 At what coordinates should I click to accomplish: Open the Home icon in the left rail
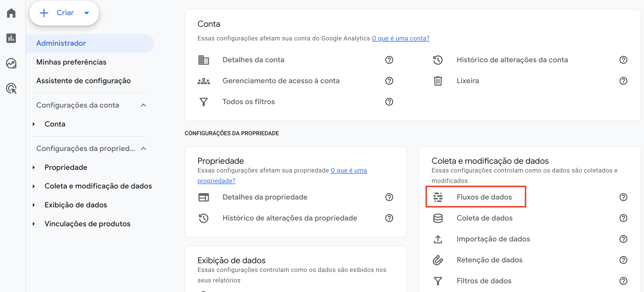[x=11, y=13]
